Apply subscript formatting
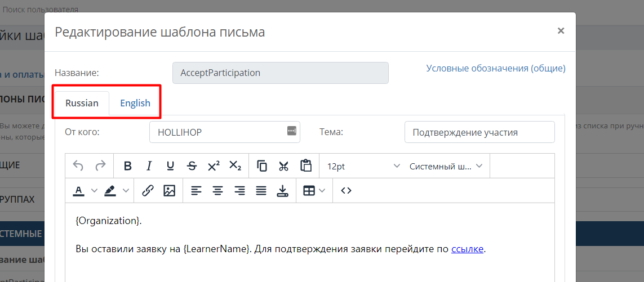This screenshot has height=282, width=644. click(x=235, y=166)
